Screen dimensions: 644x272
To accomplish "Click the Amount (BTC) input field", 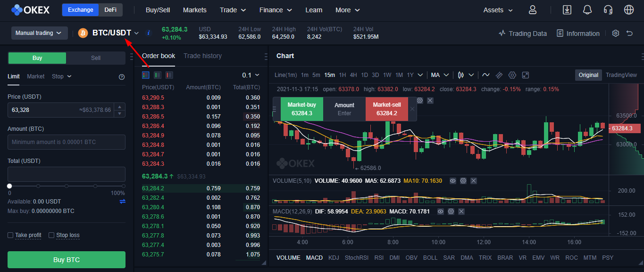I will tap(67, 142).
